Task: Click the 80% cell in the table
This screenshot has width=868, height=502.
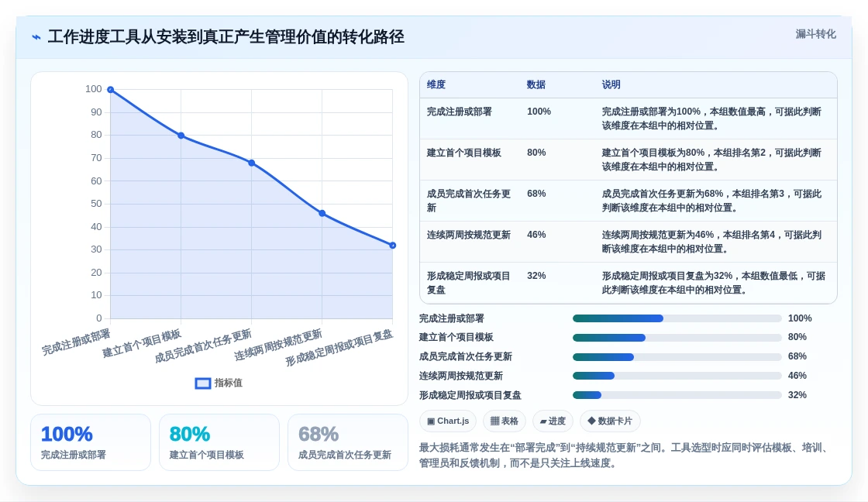Action: [x=536, y=153]
